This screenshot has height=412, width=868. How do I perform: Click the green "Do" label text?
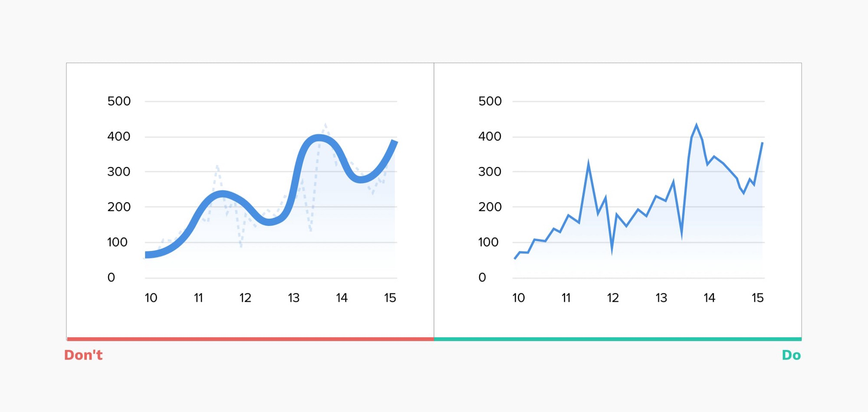pos(791,355)
